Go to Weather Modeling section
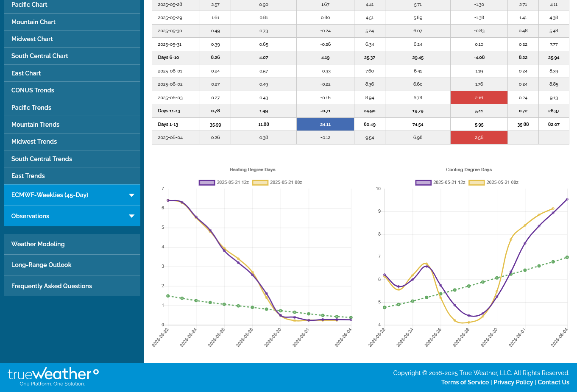 pyautogui.click(x=38, y=244)
